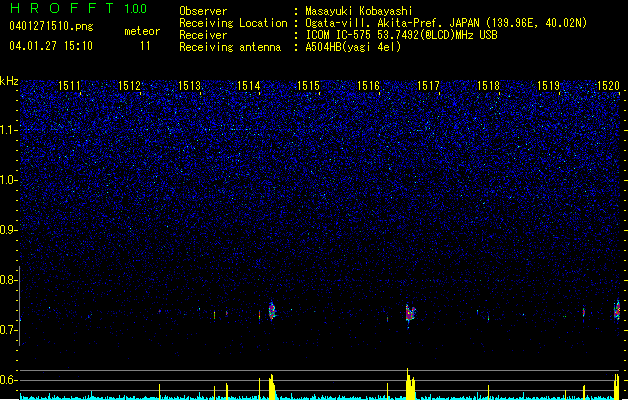Viewport: 629px width, 400px height.
Task: Click the 1512 time marker
Action: point(130,86)
